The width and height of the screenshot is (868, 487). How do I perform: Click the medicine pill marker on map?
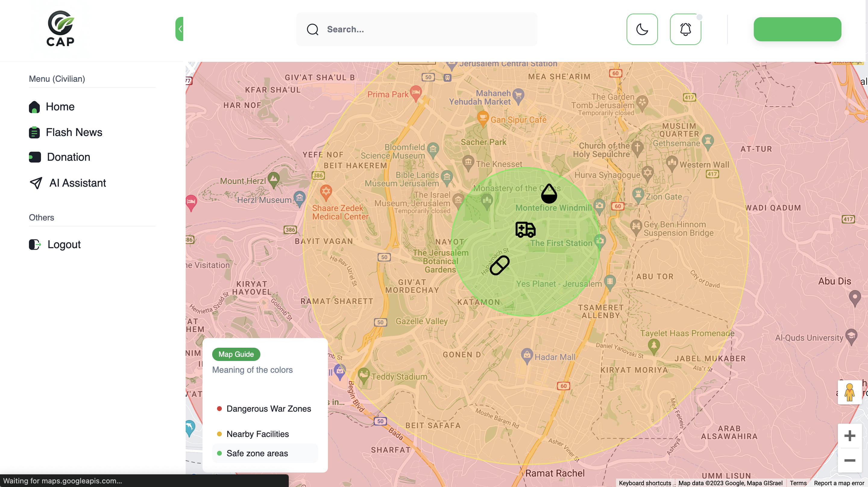point(499,265)
